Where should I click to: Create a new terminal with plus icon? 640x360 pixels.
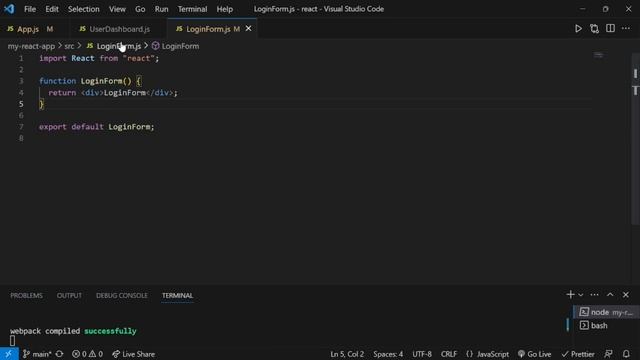tap(570, 295)
